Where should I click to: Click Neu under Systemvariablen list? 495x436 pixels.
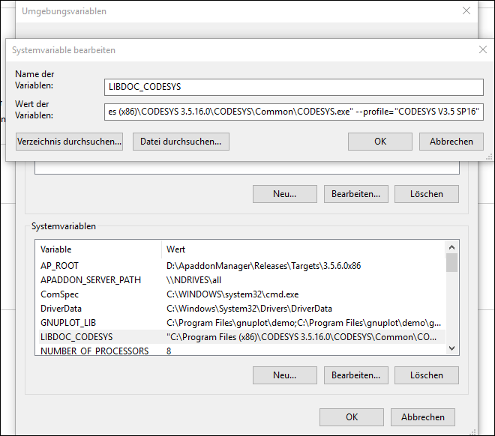click(285, 375)
